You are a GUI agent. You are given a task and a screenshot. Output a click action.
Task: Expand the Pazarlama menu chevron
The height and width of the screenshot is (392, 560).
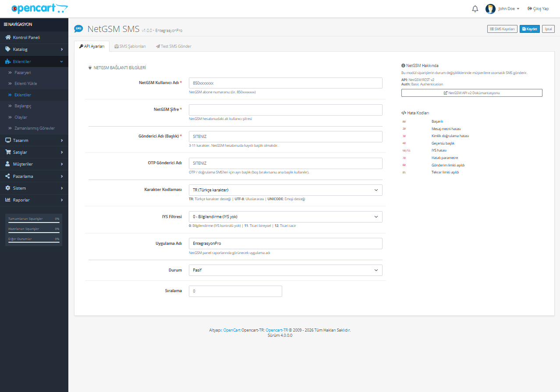click(x=62, y=176)
